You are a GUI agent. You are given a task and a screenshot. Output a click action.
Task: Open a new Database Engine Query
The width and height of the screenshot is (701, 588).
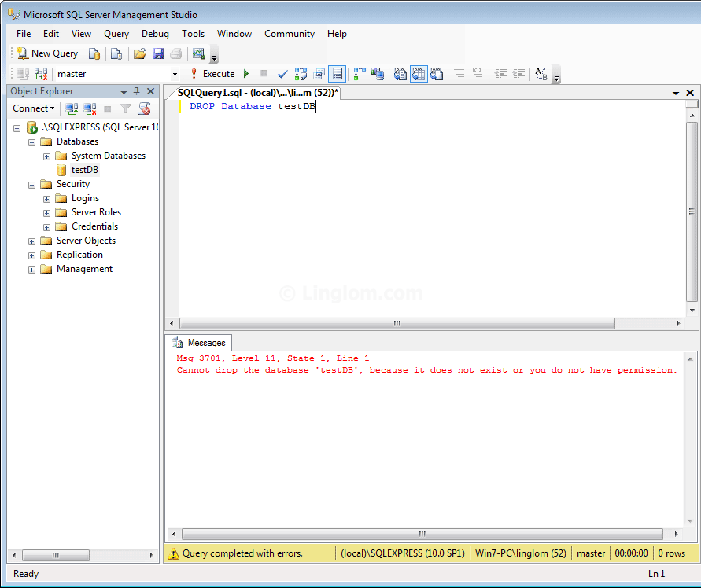(x=94, y=53)
